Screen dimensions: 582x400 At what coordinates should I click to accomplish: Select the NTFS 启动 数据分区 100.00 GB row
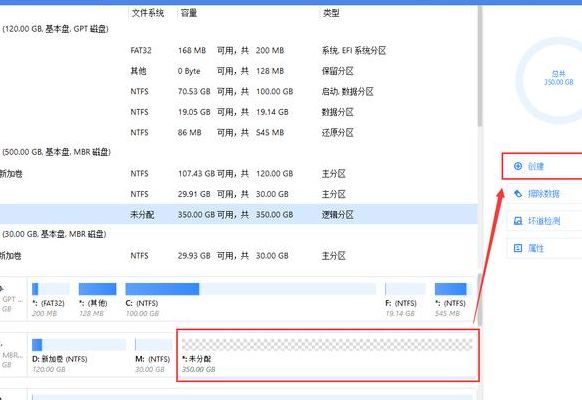(239, 91)
